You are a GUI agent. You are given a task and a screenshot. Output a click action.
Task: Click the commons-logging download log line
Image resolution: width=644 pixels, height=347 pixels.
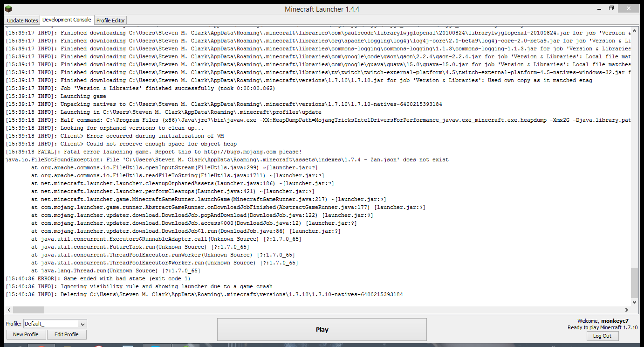pyautogui.click(x=318, y=49)
